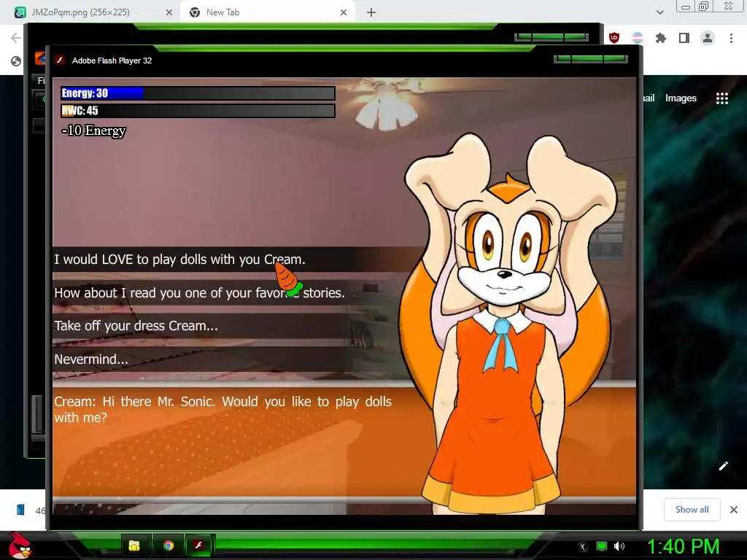Open the Google apps grid
The width and height of the screenshot is (747, 560).
click(x=722, y=98)
